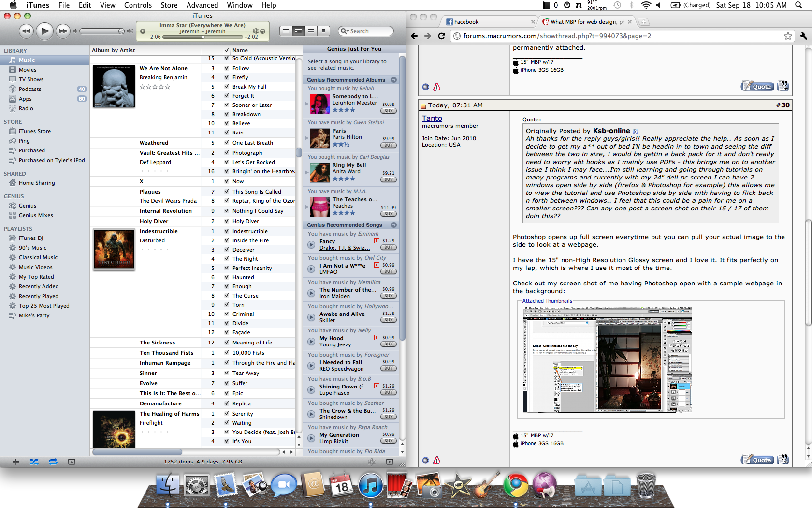Go back in the Chrome browser

pos(414,36)
